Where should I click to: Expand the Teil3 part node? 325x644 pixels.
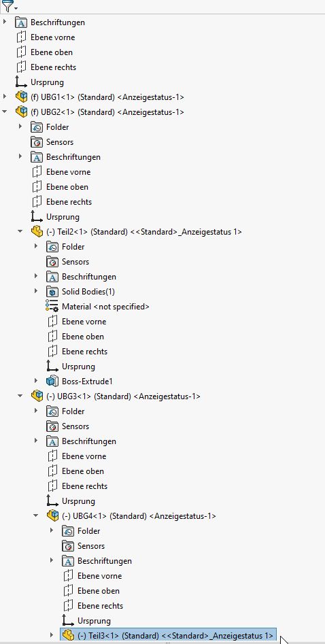(x=52, y=635)
